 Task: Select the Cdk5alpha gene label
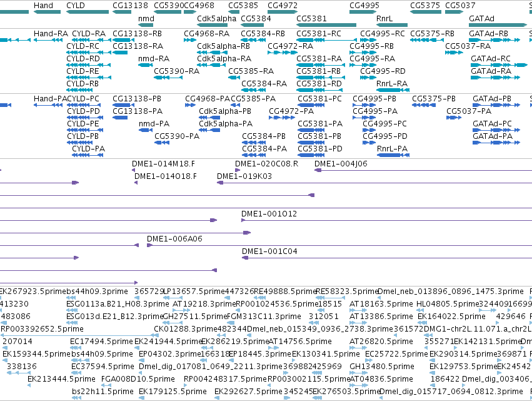(217, 19)
